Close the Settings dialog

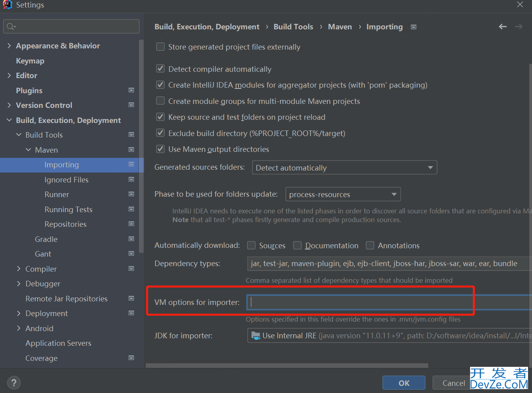(x=520, y=5)
